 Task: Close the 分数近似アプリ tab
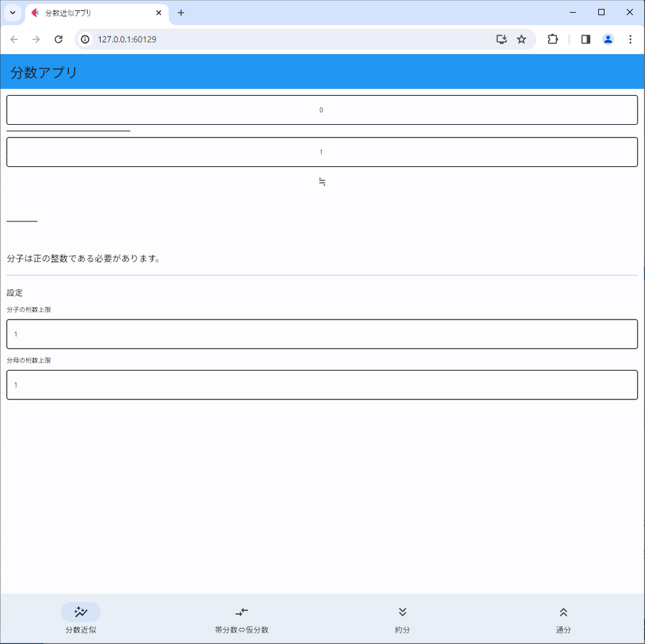coord(159,13)
